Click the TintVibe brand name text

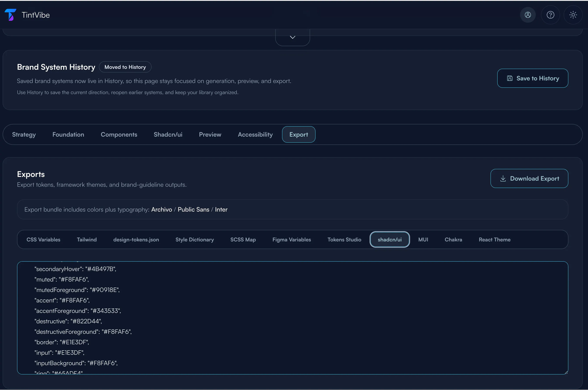tap(36, 15)
